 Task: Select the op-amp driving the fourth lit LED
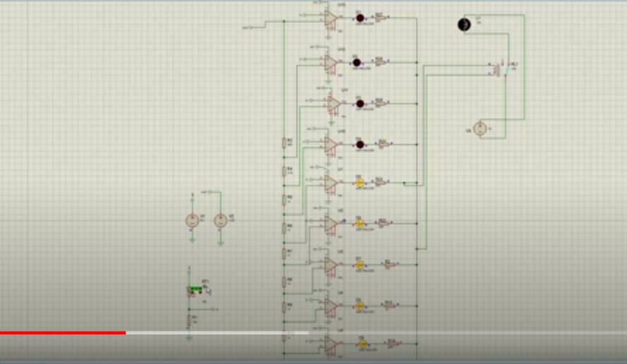[331, 306]
